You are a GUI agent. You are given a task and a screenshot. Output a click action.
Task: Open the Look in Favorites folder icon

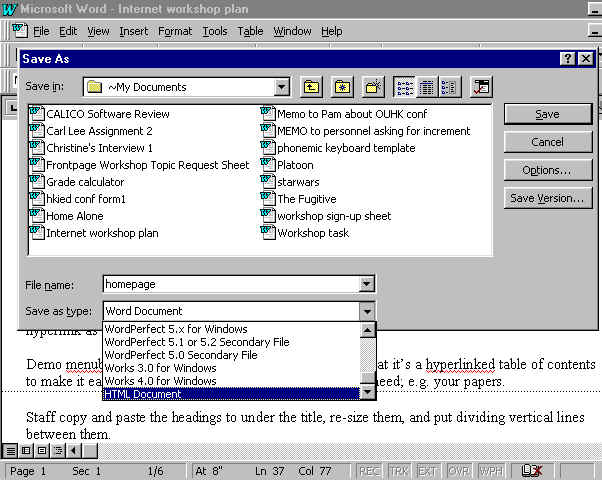click(x=343, y=87)
